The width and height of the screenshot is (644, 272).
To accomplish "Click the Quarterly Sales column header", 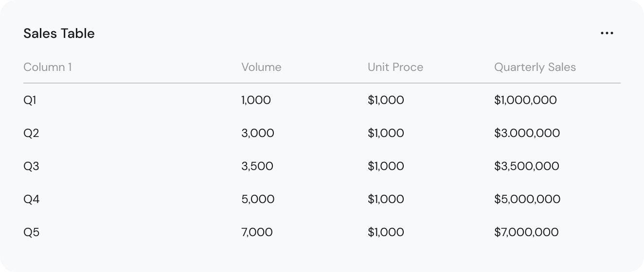I will click(x=535, y=68).
